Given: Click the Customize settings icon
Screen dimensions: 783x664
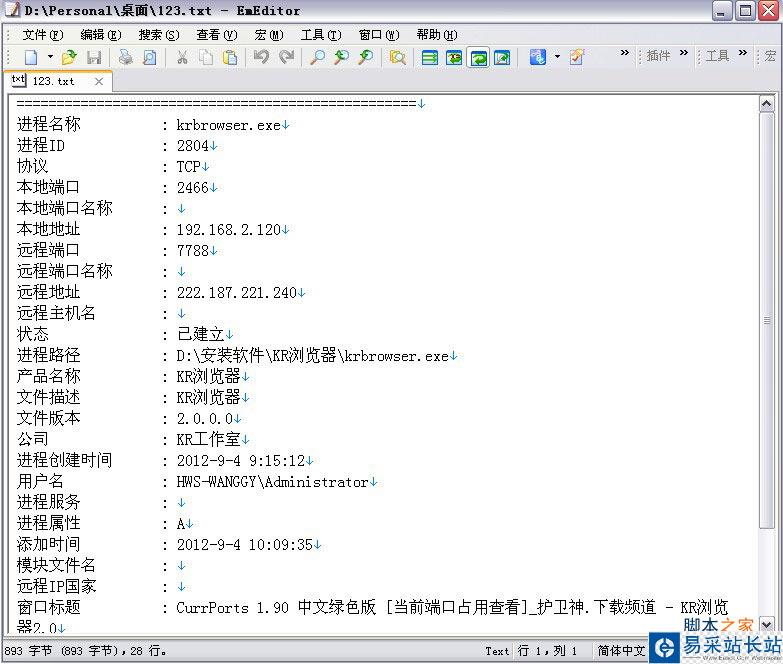Looking at the screenshot, I should click(x=576, y=57).
